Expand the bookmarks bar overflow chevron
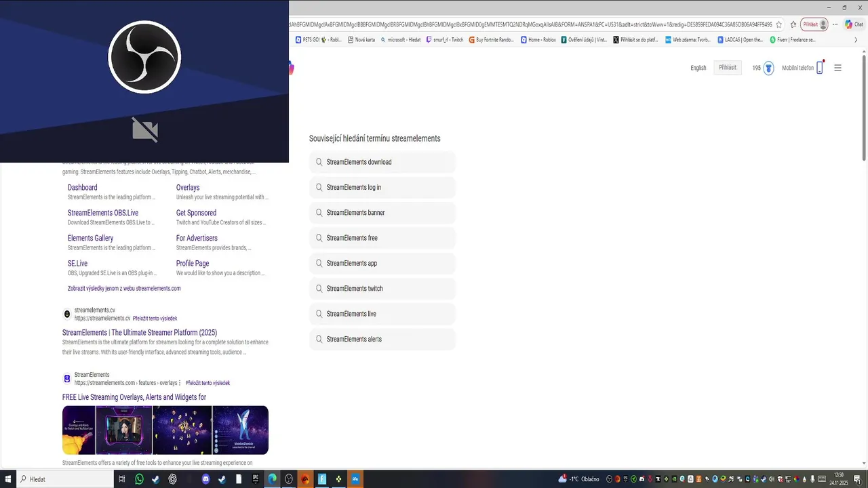This screenshot has height=488, width=868. (x=856, y=40)
